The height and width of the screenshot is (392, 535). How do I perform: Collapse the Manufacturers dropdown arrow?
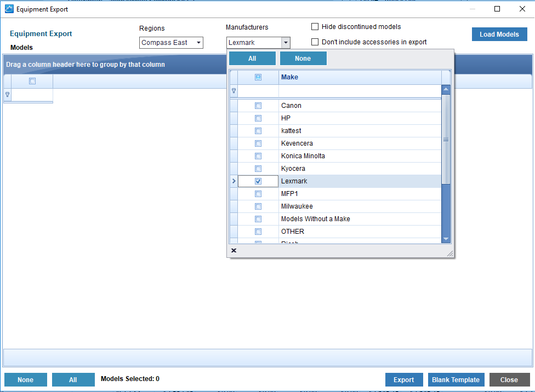286,43
